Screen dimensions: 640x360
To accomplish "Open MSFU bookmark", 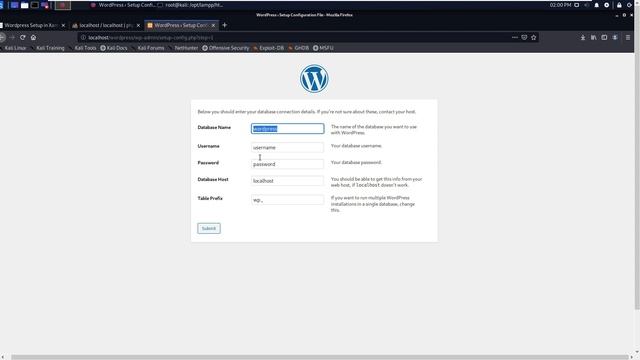I will 323,48.
